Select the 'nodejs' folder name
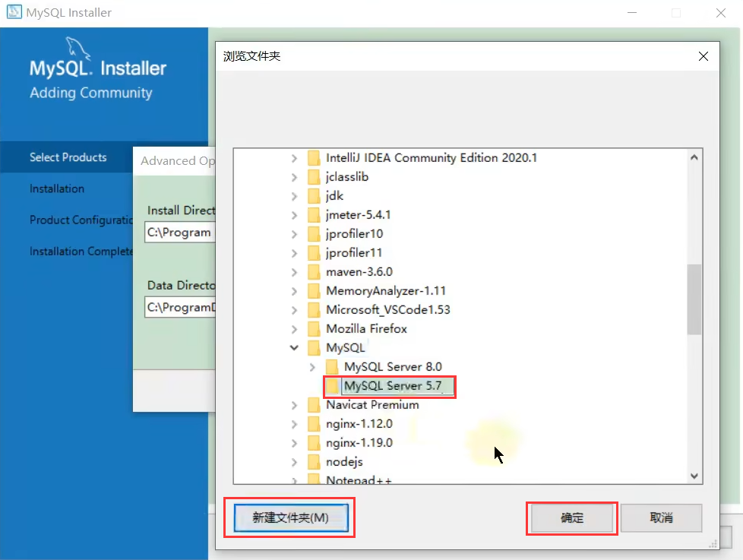Screen dimensions: 743x560 pos(344,461)
